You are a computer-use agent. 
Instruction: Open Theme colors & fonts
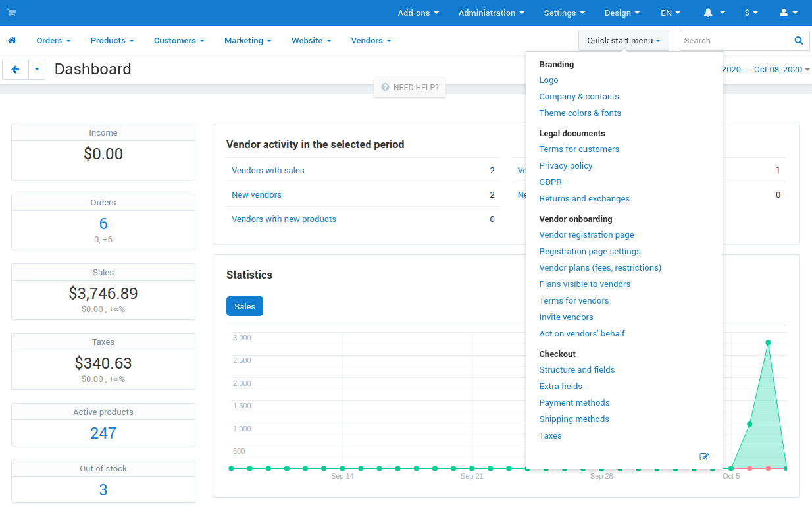click(580, 113)
